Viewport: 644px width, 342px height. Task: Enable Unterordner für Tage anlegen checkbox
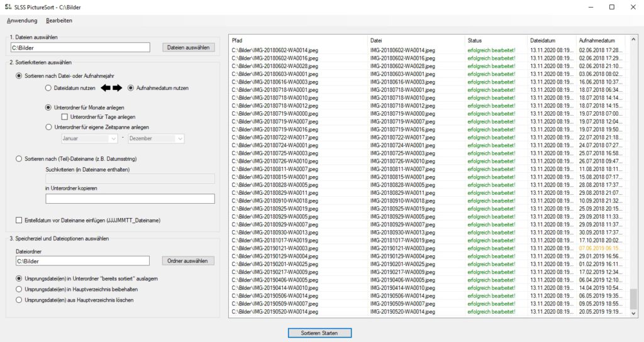pos(65,117)
